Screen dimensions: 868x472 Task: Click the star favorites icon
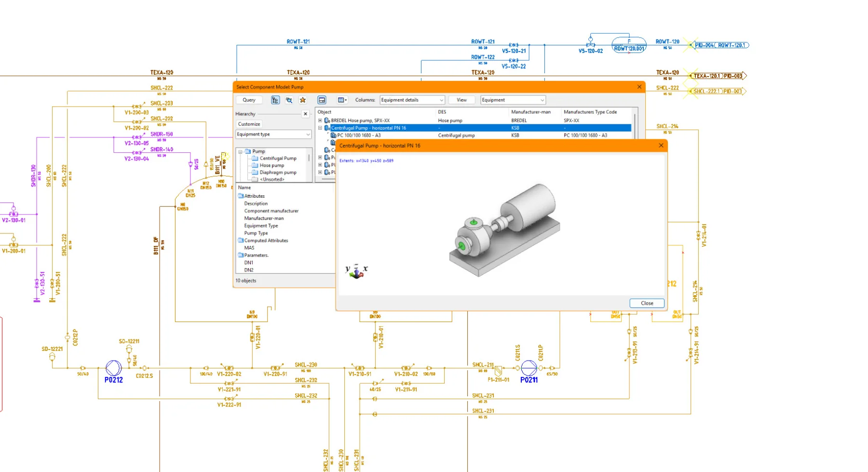(x=303, y=100)
